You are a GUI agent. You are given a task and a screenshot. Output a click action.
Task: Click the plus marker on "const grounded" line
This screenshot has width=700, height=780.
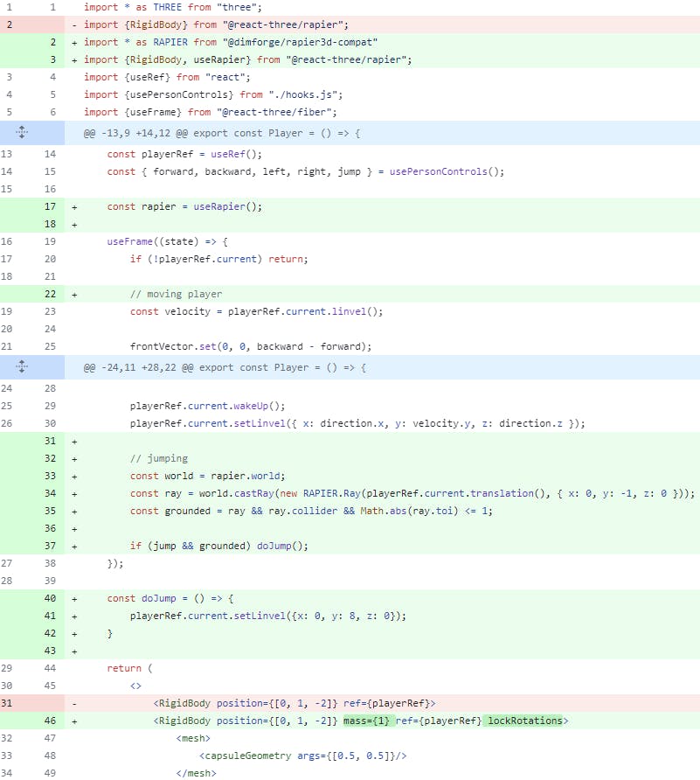click(x=74, y=511)
